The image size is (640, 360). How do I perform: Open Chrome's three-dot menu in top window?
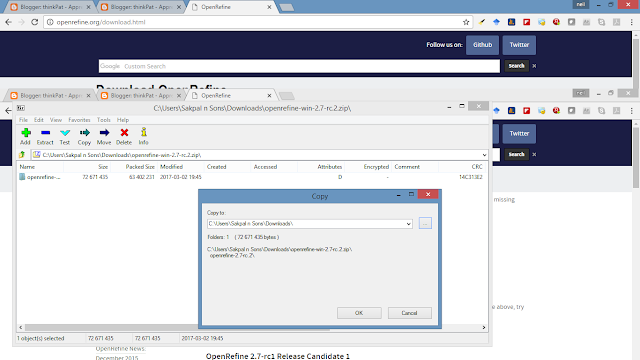631,22
